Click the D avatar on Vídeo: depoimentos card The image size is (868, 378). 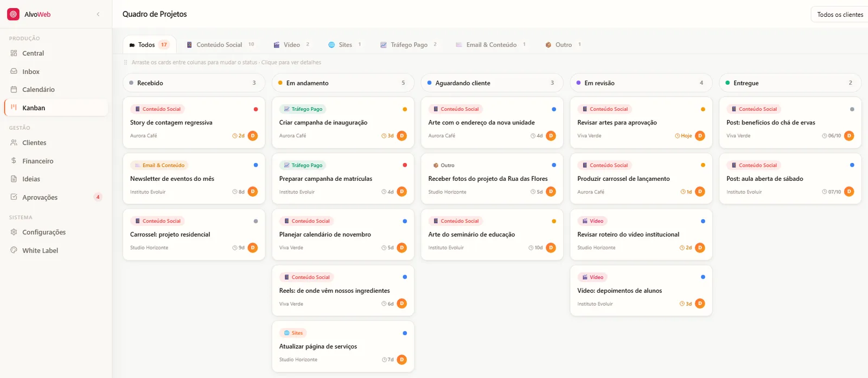click(700, 304)
